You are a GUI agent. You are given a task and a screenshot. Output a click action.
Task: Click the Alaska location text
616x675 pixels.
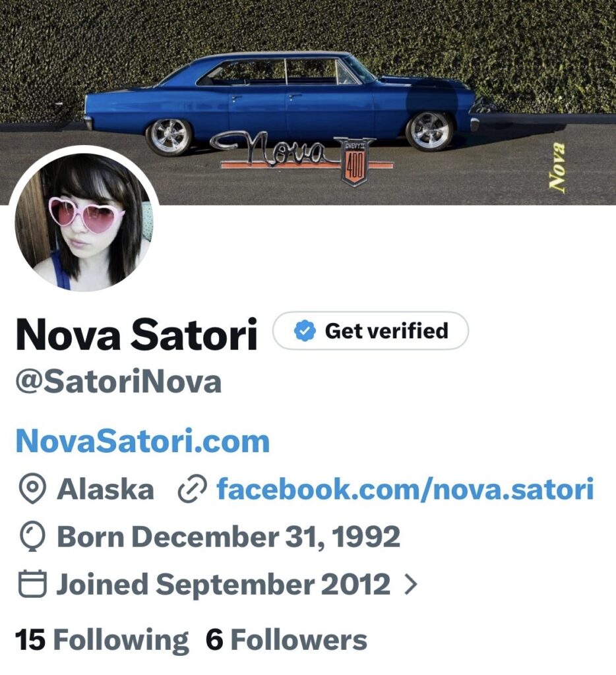pos(106,490)
